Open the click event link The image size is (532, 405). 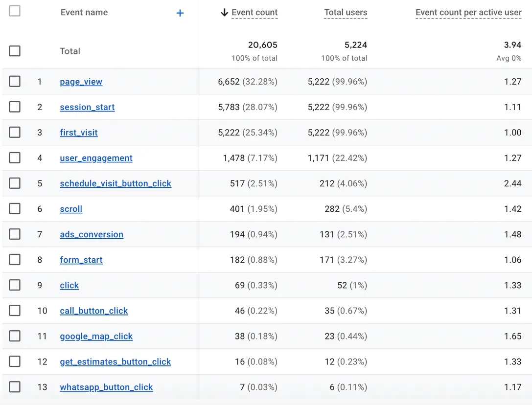pos(69,285)
